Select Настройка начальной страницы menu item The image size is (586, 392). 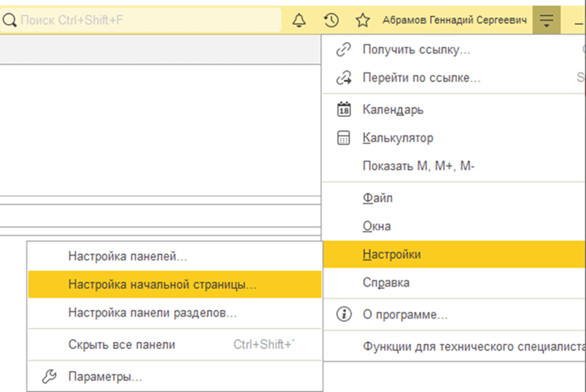(162, 284)
